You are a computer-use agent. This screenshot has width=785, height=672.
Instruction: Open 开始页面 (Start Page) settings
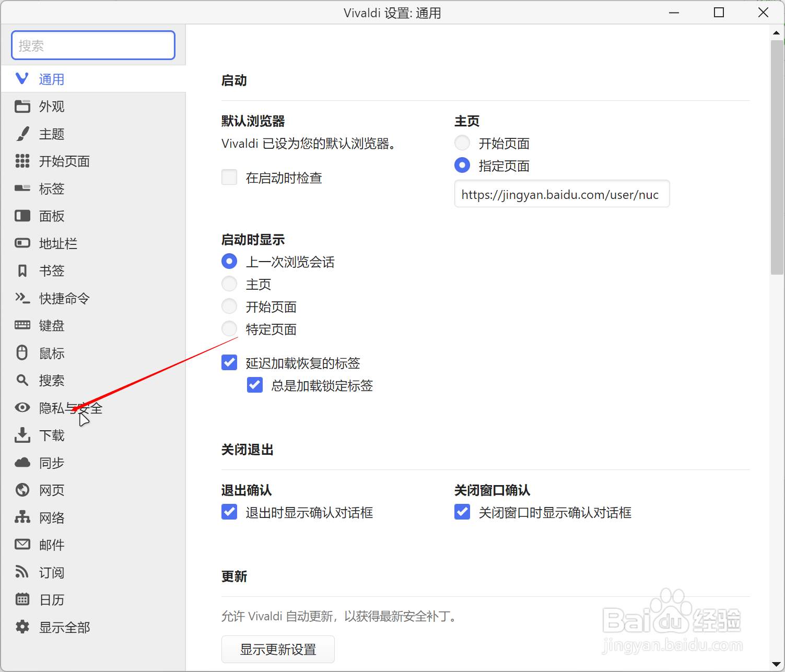64,161
